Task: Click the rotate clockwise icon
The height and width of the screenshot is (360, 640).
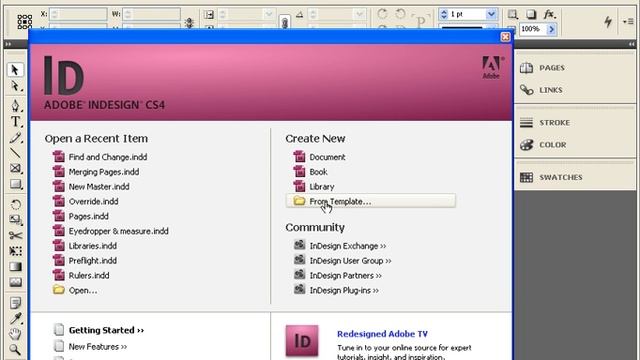Action: (382, 14)
